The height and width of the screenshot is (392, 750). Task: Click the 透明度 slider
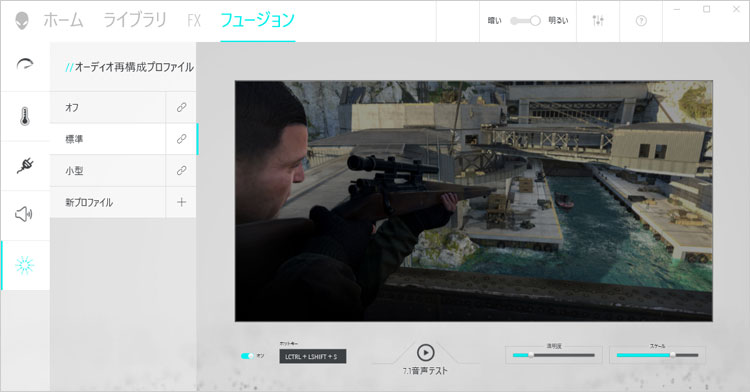(553, 355)
